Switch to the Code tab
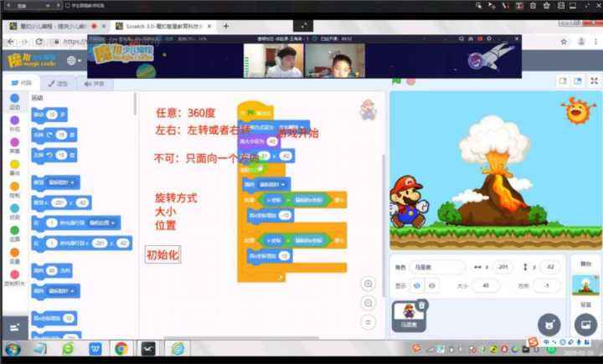 coord(22,83)
